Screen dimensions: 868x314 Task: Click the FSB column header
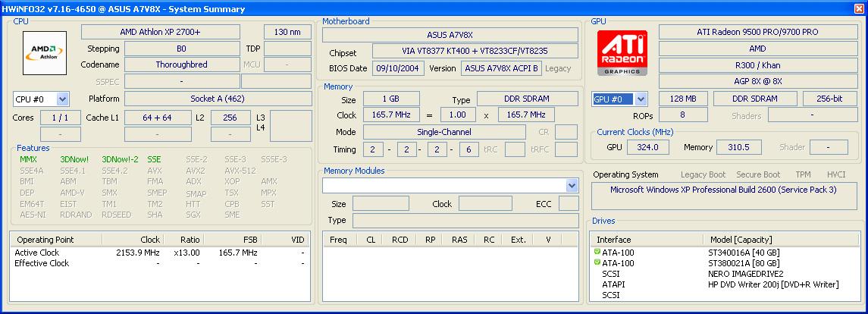[x=233, y=240]
